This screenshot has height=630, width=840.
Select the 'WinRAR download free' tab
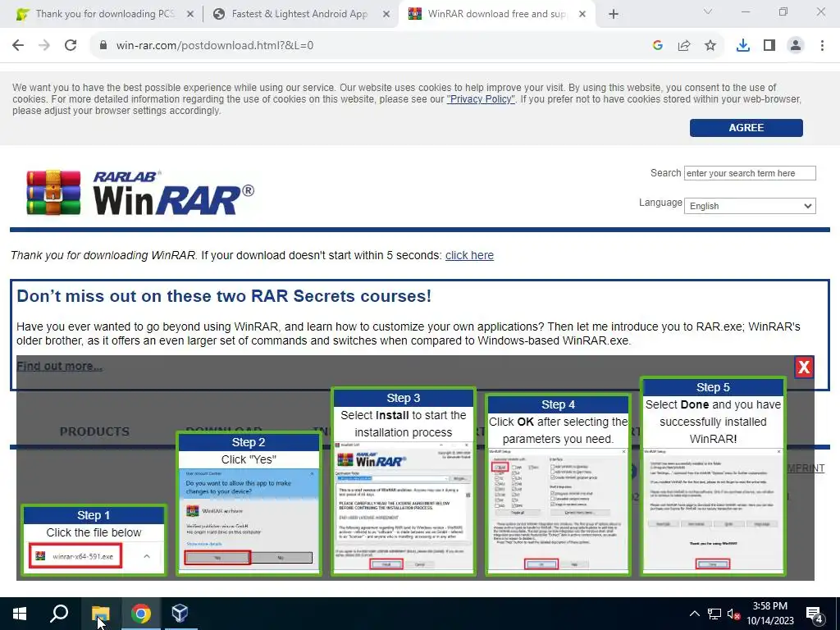tap(496, 15)
